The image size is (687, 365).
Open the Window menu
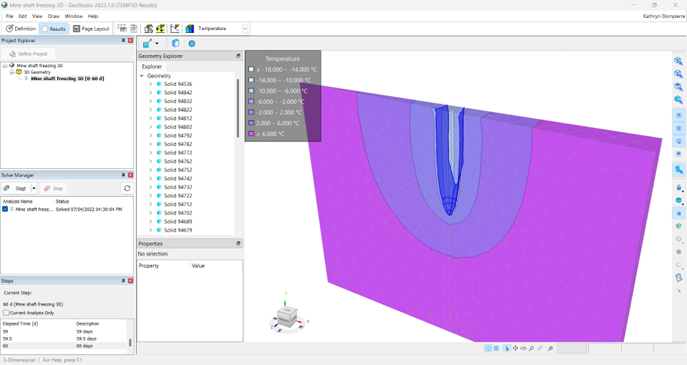73,16
